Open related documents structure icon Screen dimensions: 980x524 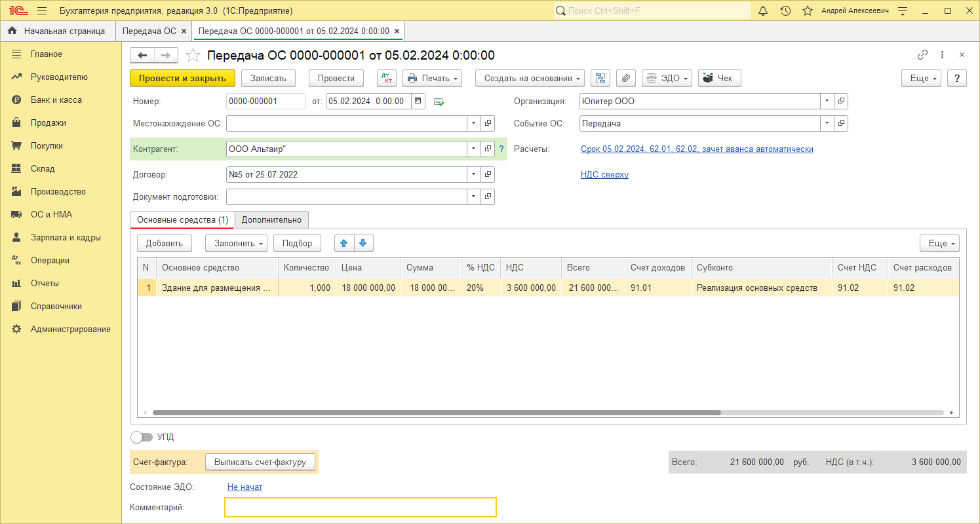600,78
